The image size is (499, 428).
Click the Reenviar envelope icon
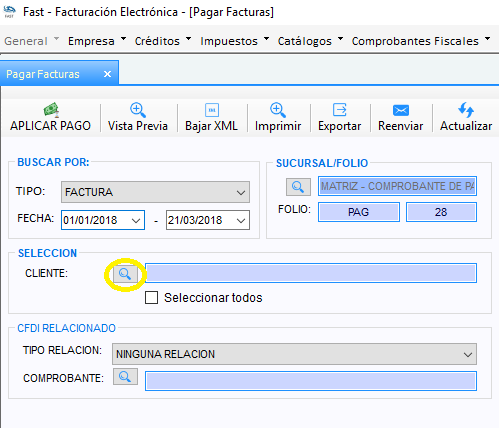click(401, 110)
